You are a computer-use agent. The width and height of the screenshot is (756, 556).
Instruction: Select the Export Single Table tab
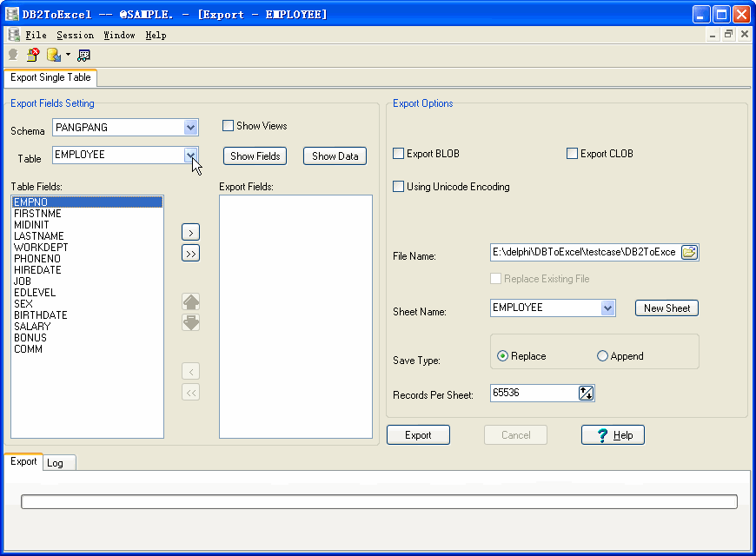[50, 77]
